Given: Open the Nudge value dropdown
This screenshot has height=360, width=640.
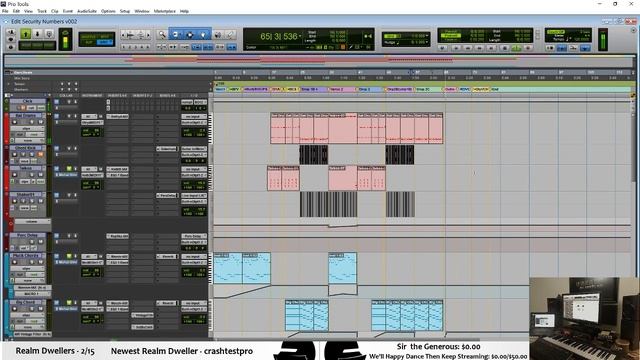Looking at the screenshot, I should [427, 42].
